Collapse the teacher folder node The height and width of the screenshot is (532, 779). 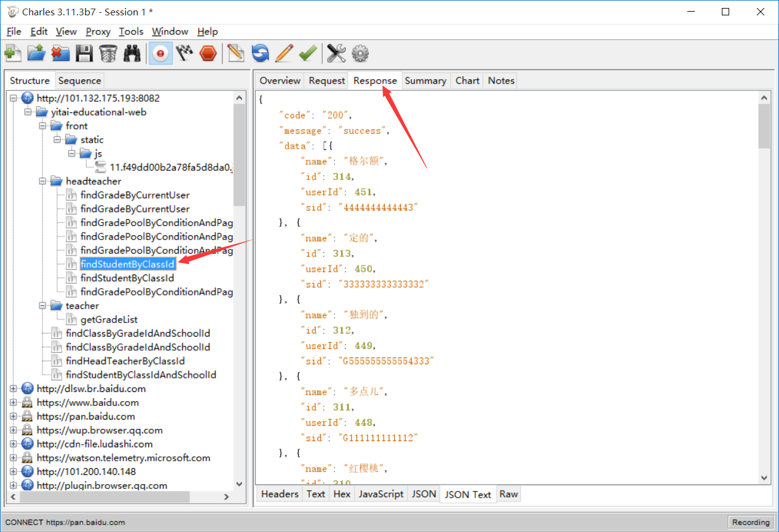[x=42, y=305]
